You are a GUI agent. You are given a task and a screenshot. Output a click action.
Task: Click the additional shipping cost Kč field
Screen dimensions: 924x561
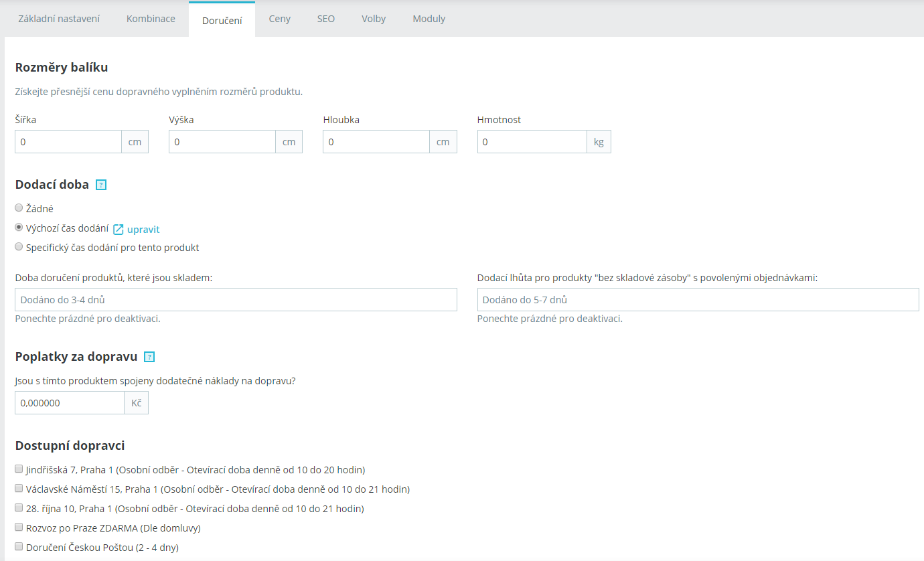(x=70, y=403)
